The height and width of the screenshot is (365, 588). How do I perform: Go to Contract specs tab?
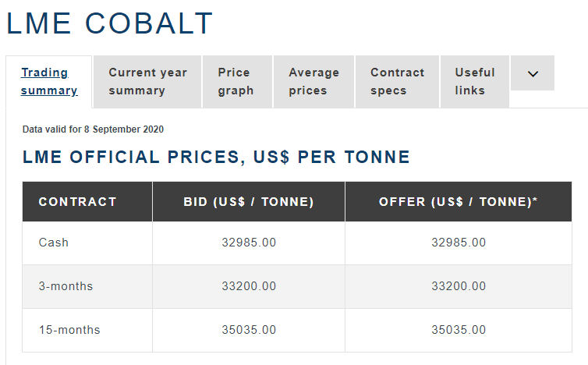coord(397,81)
